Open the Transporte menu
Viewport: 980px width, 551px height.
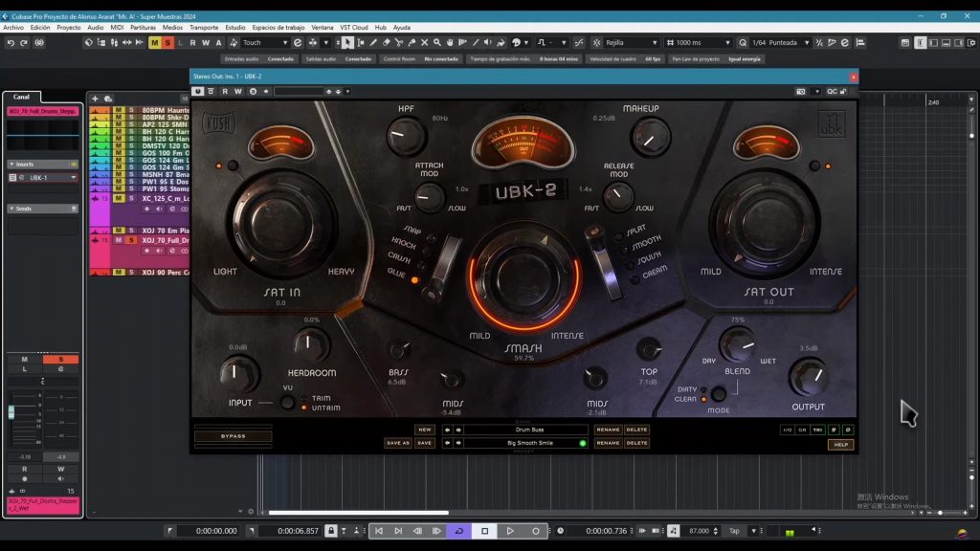[x=204, y=28]
